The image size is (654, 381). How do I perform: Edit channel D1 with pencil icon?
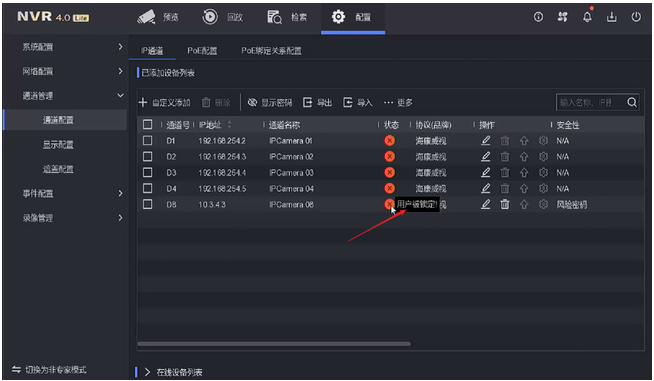click(x=485, y=141)
